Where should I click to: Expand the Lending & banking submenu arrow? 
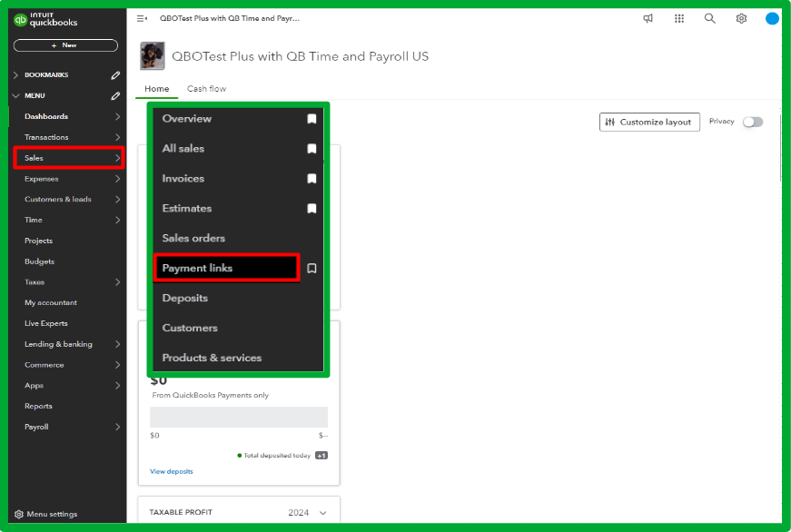[117, 344]
